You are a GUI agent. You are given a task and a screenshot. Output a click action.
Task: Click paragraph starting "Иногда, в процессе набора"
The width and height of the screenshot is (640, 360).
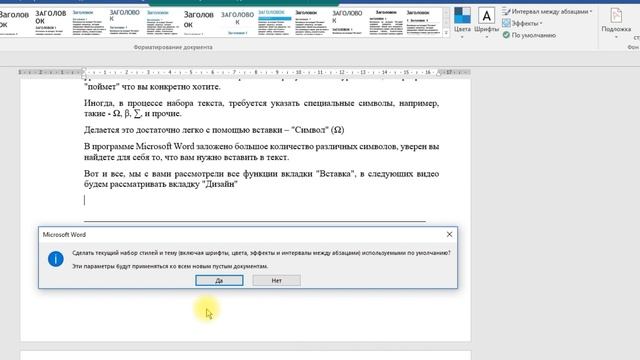click(x=261, y=108)
